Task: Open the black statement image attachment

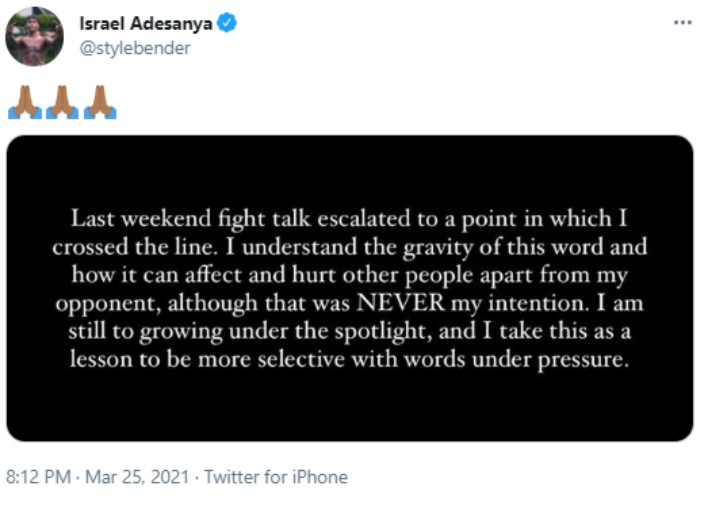Action: 350,288
